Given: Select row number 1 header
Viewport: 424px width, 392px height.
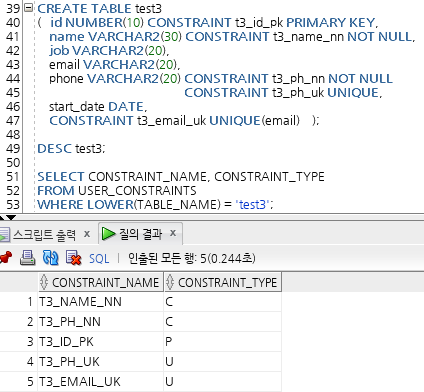Looking at the screenshot, I should (x=19, y=302).
